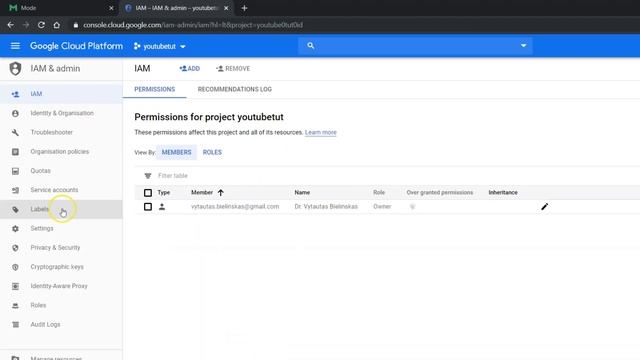Click the Cryptographic keys icon

pyautogui.click(x=15, y=267)
